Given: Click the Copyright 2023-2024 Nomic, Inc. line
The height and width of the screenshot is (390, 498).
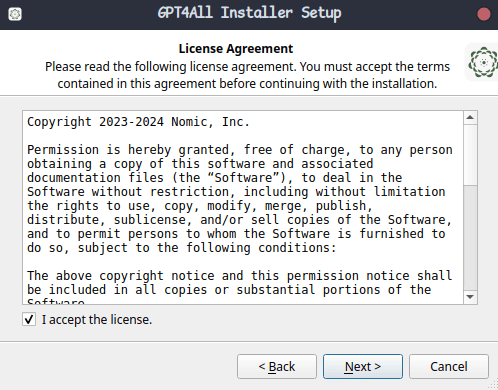Looking at the screenshot, I should pos(138,122).
